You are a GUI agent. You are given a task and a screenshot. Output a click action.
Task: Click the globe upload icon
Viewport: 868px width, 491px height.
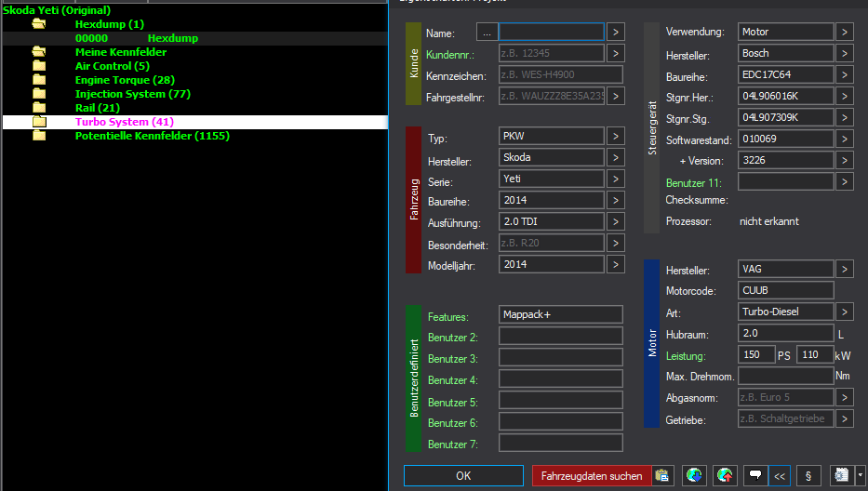pos(725,475)
